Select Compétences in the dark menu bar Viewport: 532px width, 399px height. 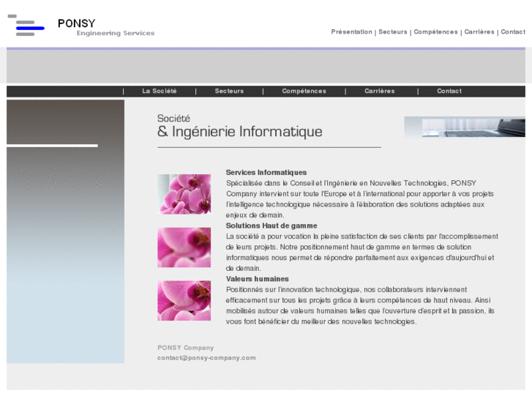point(304,91)
